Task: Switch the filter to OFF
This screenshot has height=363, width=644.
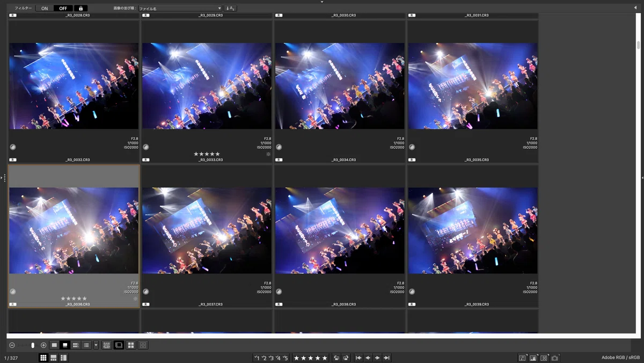Action: (x=63, y=9)
